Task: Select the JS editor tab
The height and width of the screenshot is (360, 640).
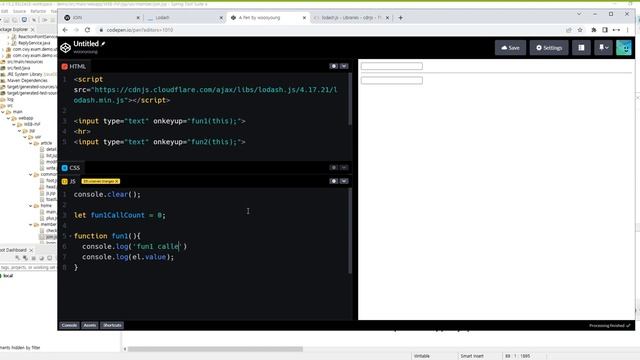Action: click(x=69, y=181)
